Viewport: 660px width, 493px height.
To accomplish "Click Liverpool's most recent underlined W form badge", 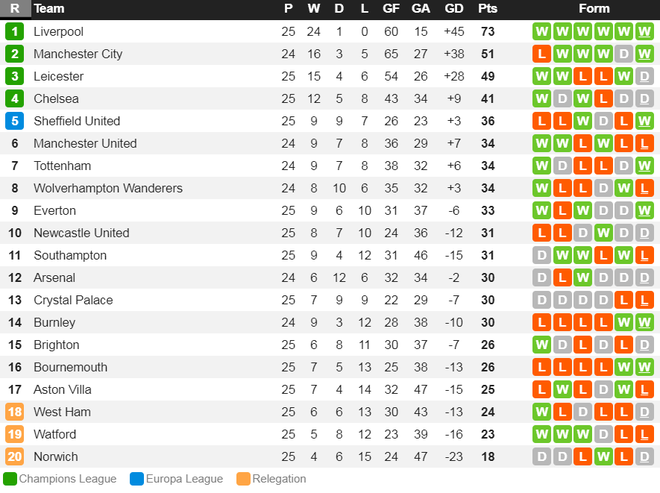I will 644,32.
